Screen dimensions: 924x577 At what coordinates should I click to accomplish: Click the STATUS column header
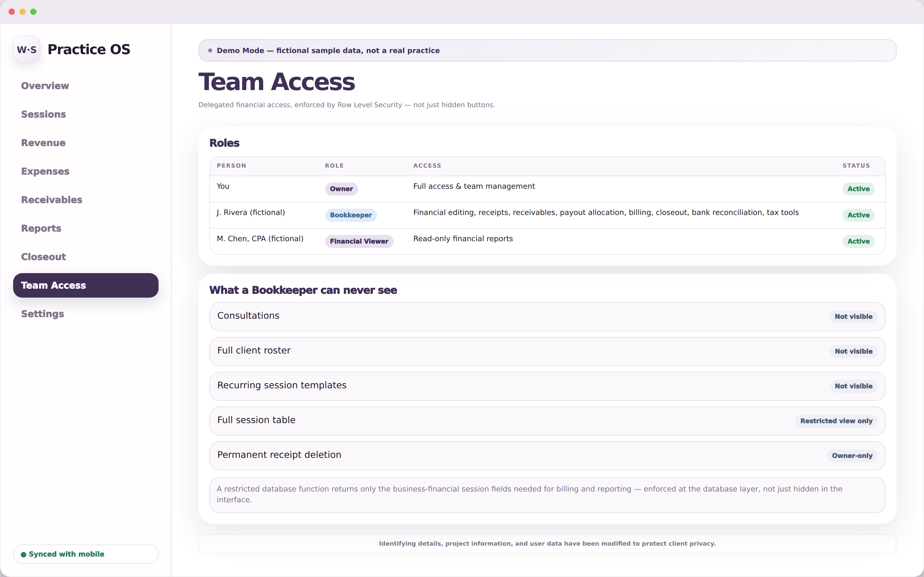pyautogui.click(x=856, y=166)
